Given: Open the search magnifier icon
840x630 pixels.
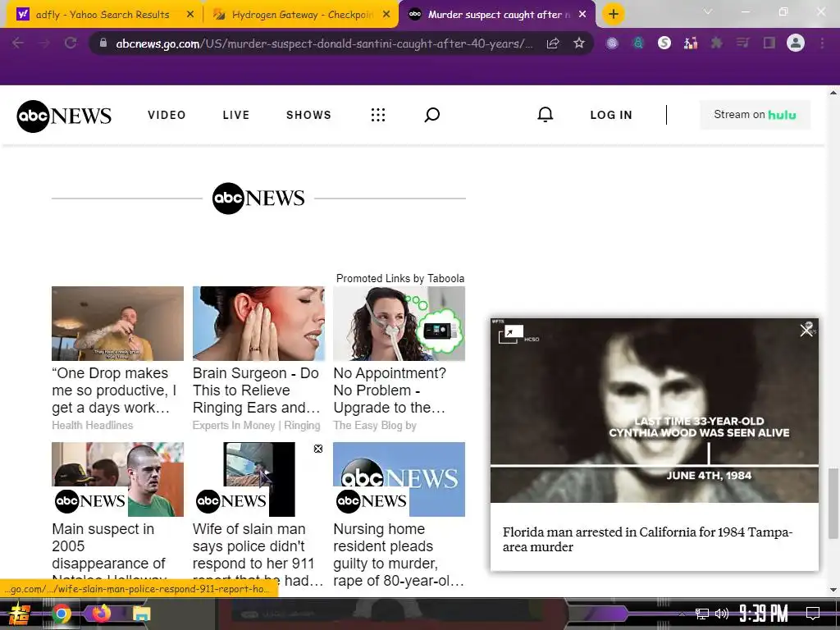Looking at the screenshot, I should point(431,115).
